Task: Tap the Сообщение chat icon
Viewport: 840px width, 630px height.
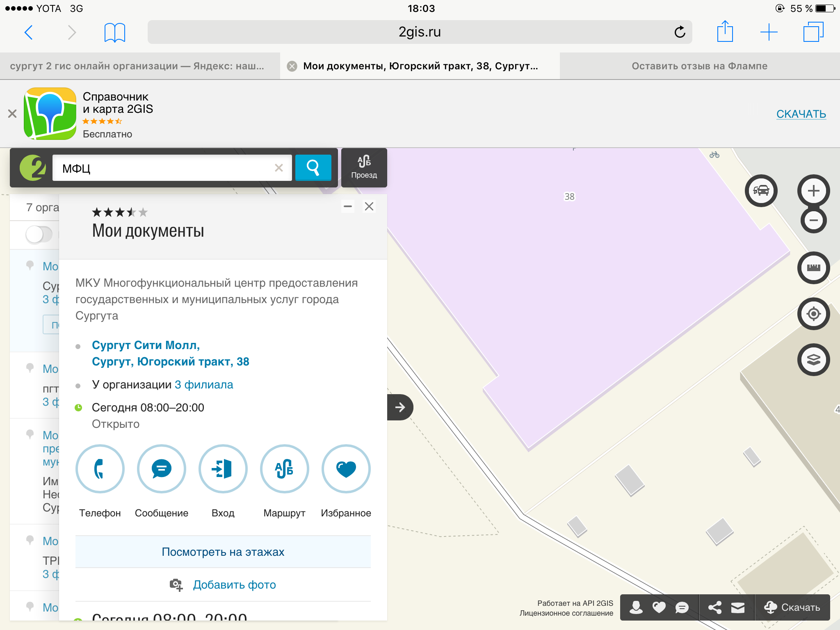Action: click(162, 469)
